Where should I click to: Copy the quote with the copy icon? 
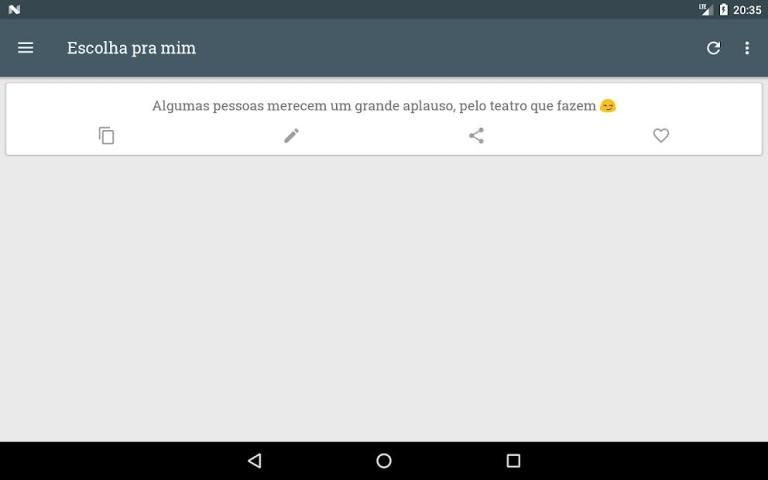click(x=106, y=136)
